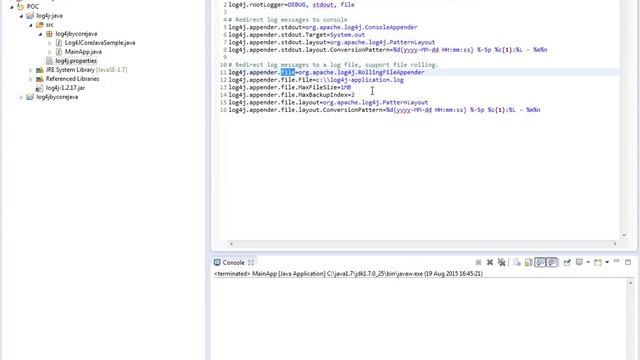Select log4j.properties in the tree

pos(76,60)
